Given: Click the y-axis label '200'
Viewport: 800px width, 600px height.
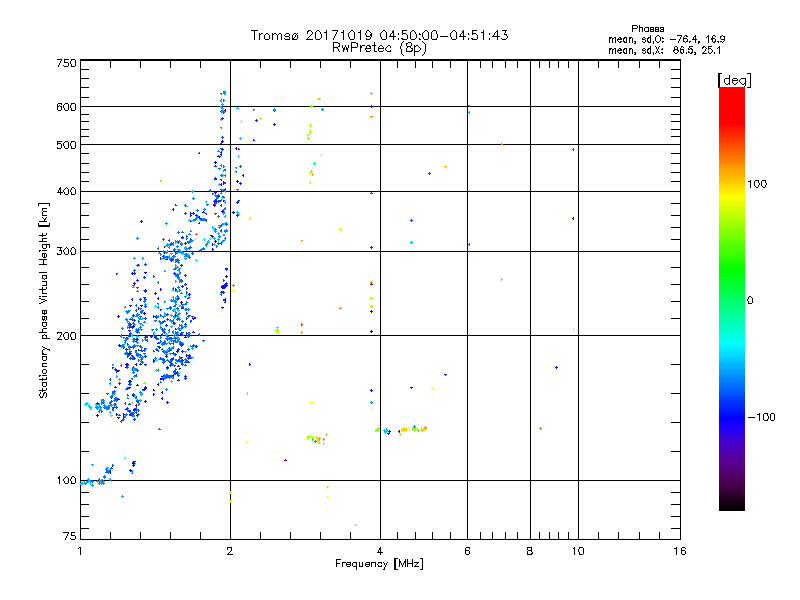Looking at the screenshot, I should point(66,336).
